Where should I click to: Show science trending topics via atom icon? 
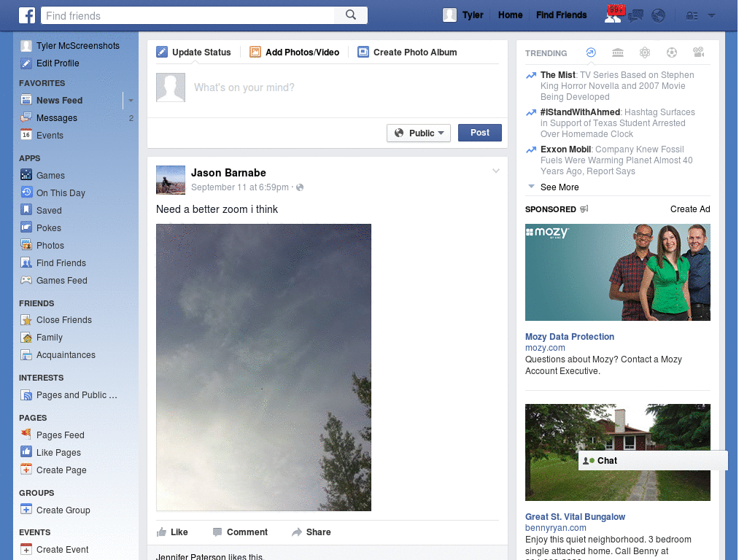point(645,52)
